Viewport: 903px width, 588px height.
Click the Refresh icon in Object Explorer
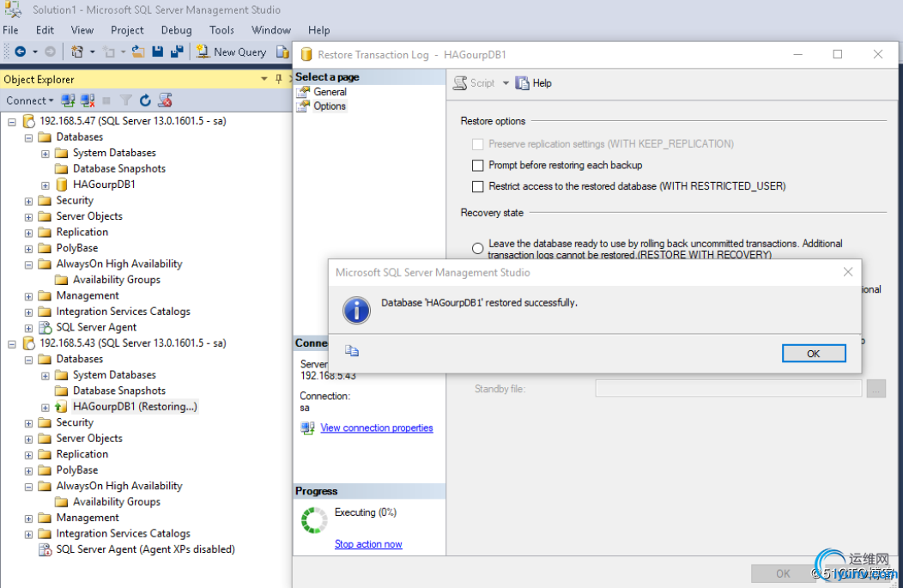(x=145, y=100)
